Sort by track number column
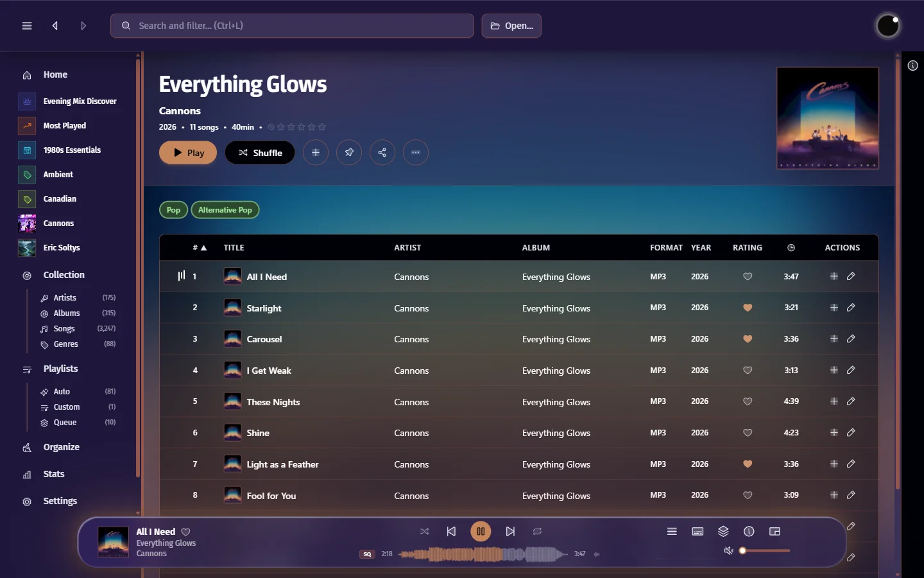This screenshot has height=578, width=924. 200,248
